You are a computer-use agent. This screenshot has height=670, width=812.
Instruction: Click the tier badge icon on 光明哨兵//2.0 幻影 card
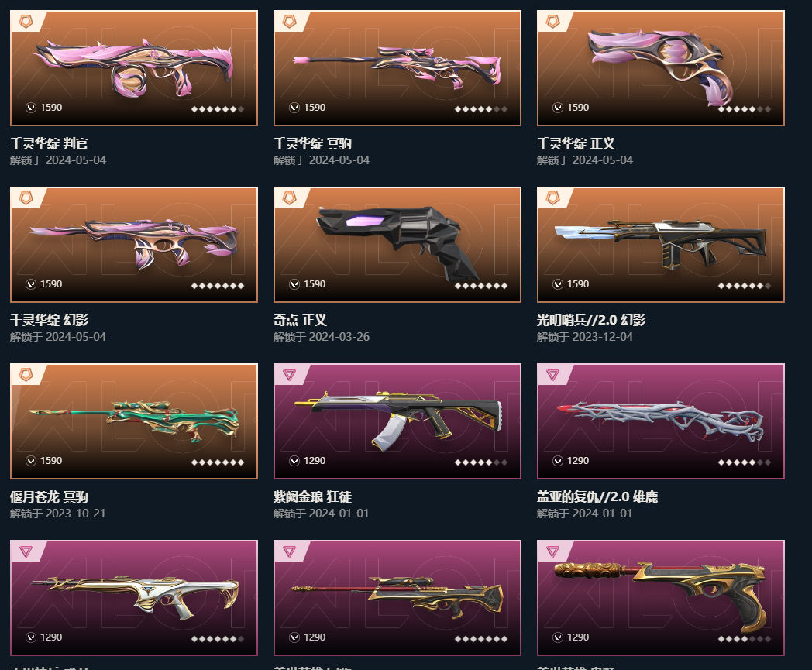point(553,198)
